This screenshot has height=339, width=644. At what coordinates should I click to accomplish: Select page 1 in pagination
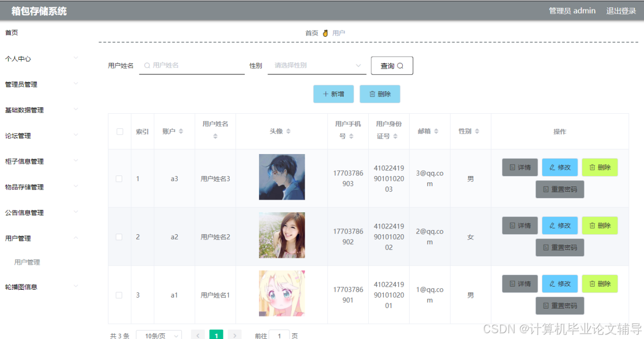point(216,335)
